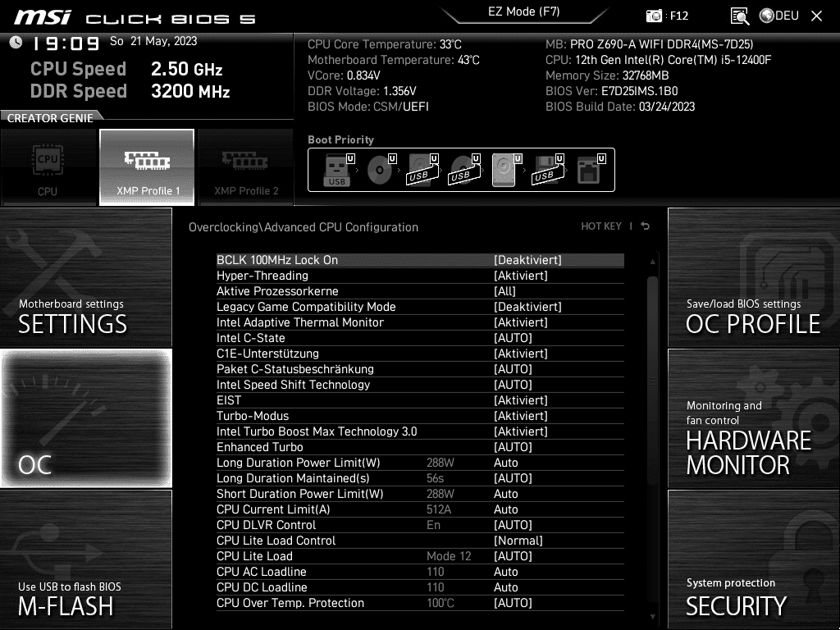Viewport: 840px width, 630px height.
Task: Open the HOT KEY list
Action: tap(601, 226)
